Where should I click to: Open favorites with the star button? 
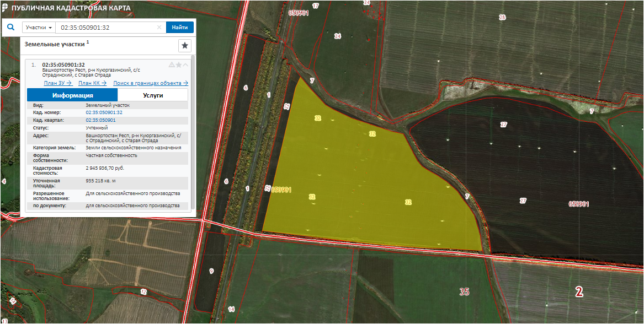184,46
